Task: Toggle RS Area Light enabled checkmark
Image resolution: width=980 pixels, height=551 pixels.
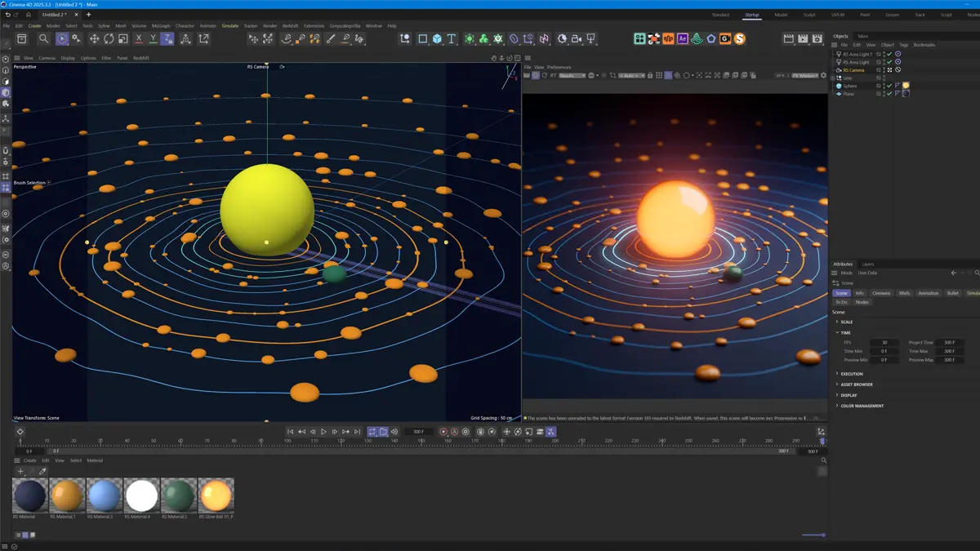Action: (889, 62)
